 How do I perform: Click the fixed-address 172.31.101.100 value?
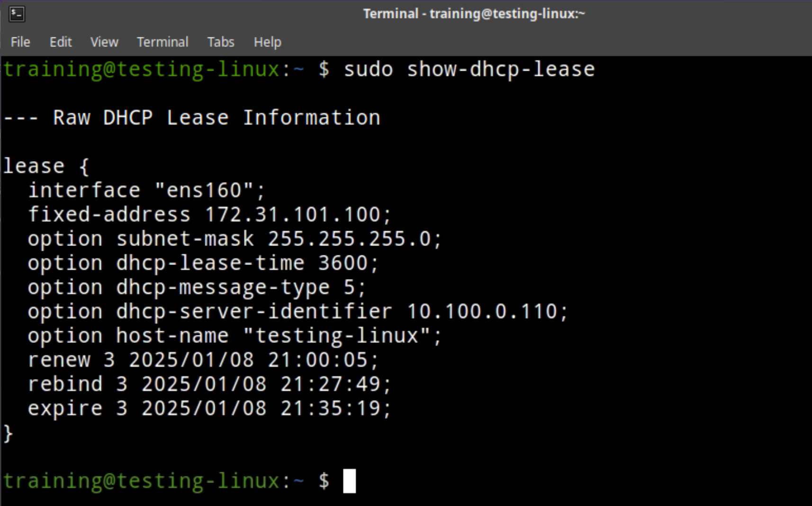click(292, 215)
